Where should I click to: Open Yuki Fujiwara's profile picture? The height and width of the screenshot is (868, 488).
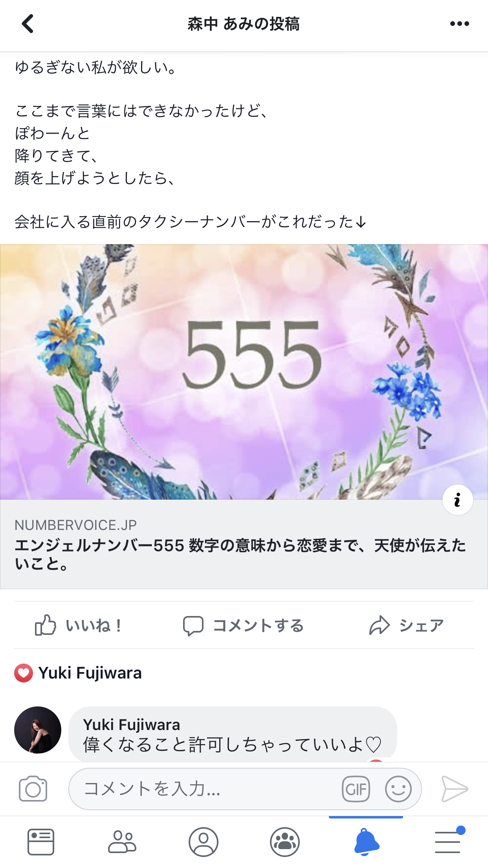[38, 730]
